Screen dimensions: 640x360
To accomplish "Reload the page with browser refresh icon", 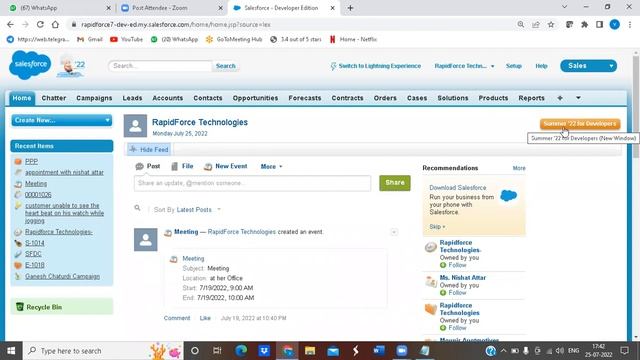I will point(40,24).
